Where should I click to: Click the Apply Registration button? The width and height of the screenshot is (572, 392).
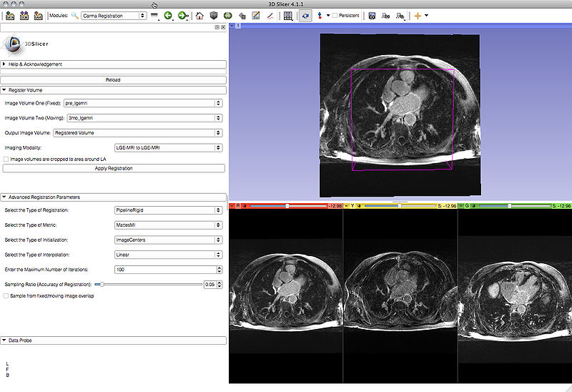(114, 168)
